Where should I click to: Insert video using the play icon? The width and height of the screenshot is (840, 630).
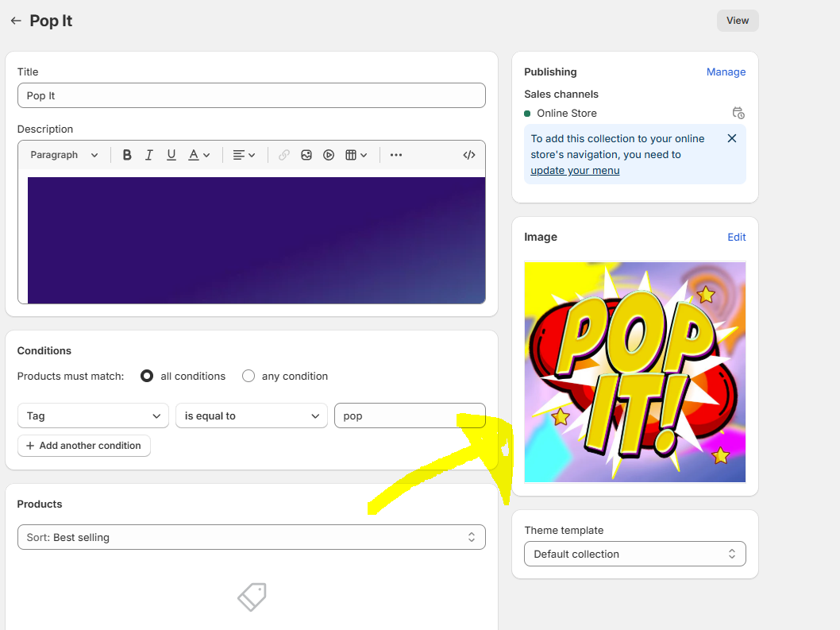click(x=329, y=155)
